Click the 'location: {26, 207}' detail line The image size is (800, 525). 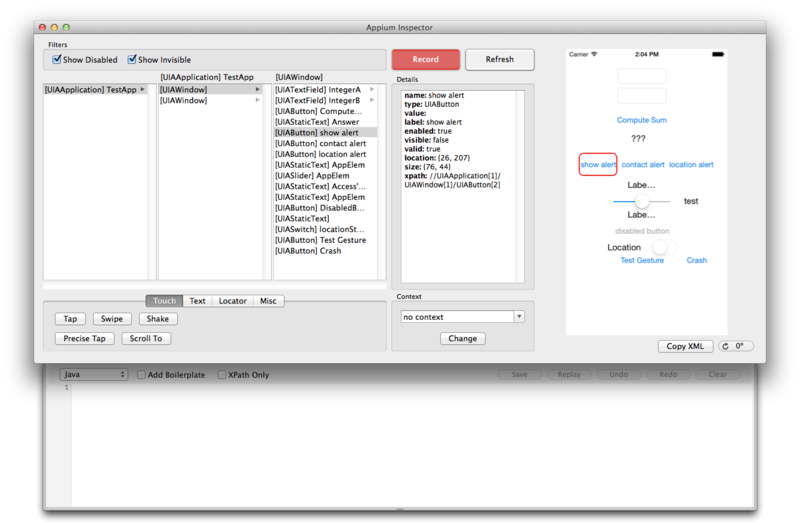click(x=437, y=158)
